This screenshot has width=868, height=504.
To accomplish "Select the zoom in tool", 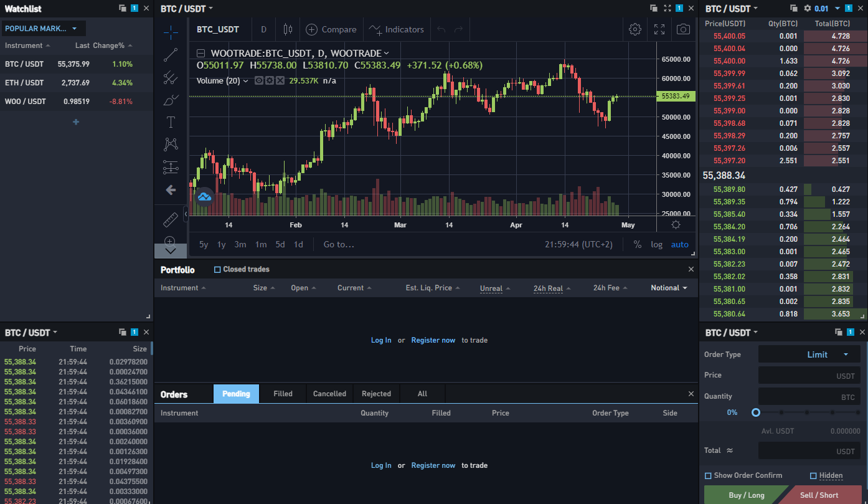I will pyautogui.click(x=171, y=240).
